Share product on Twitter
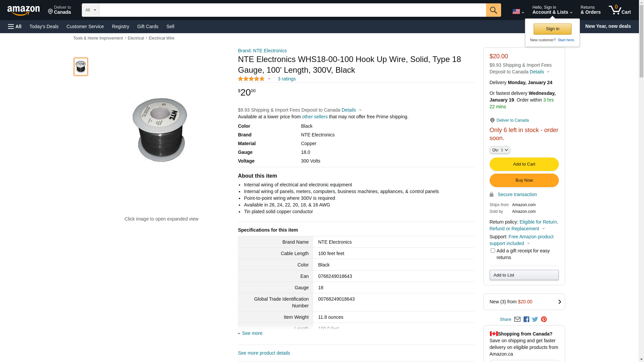Image resolution: width=644 pixels, height=362 pixels. tap(535, 319)
